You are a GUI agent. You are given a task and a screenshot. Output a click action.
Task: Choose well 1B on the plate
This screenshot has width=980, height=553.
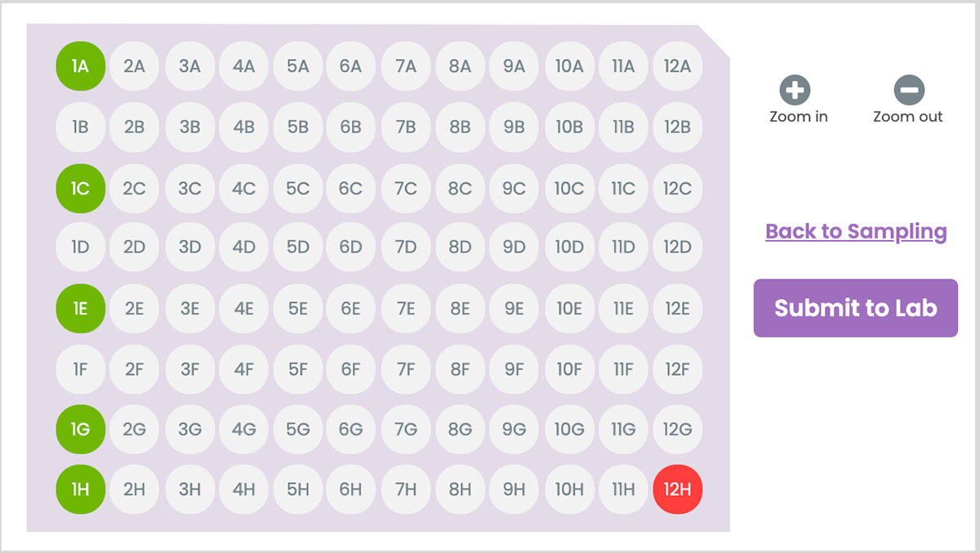pyautogui.click(x=80, y=127)
